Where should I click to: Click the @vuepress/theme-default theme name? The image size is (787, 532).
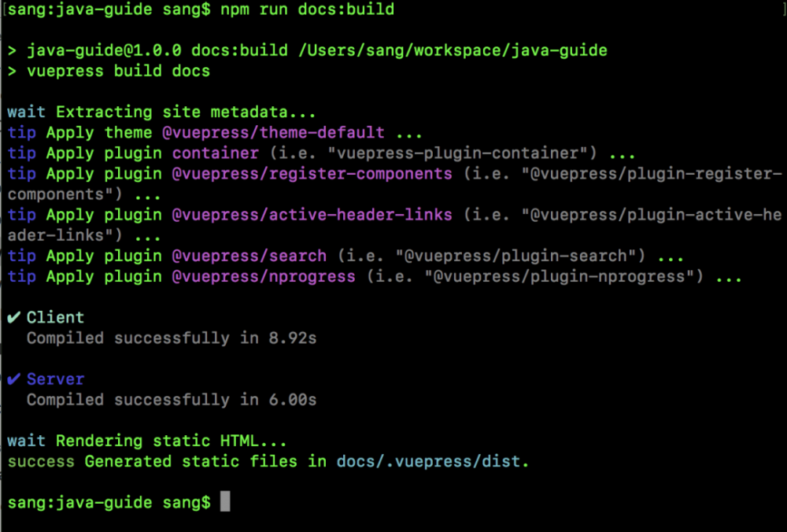coord(273,132)
